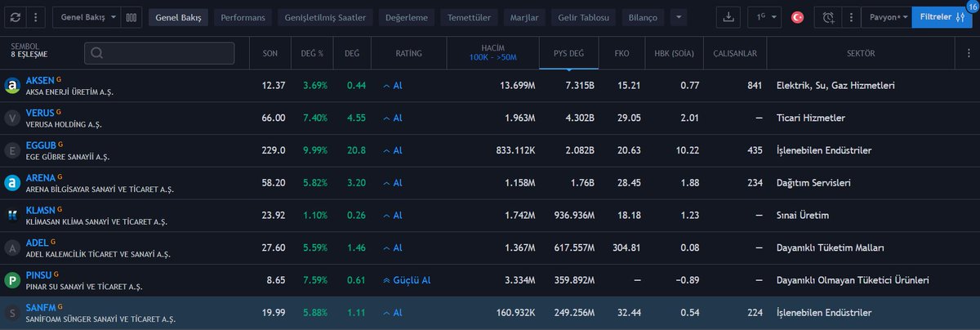Click the EGGUB E logo icon
980x330 pixels.
(x=12, y=150)
